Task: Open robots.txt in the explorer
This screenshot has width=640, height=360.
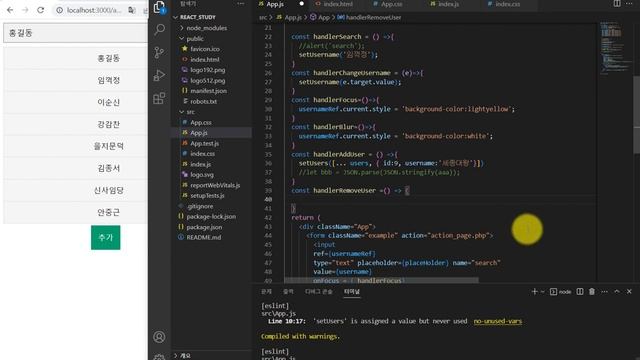Action: click(x=203, y=101)
